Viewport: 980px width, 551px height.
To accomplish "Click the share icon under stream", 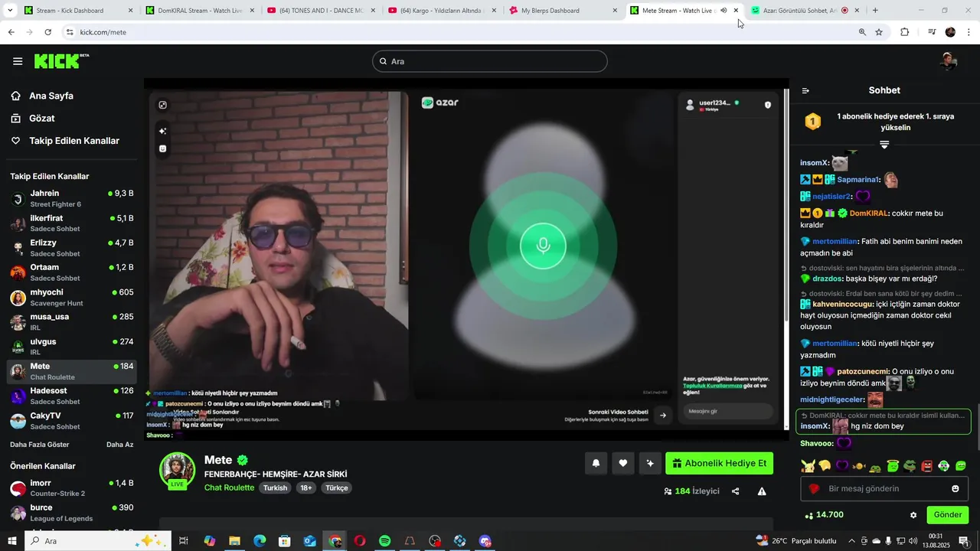I will tap(735, 491).
